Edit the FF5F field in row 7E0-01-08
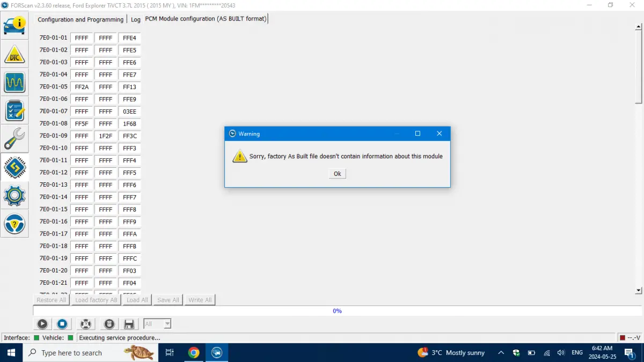Viewport: 644px width, 362px height. [82, 124]
